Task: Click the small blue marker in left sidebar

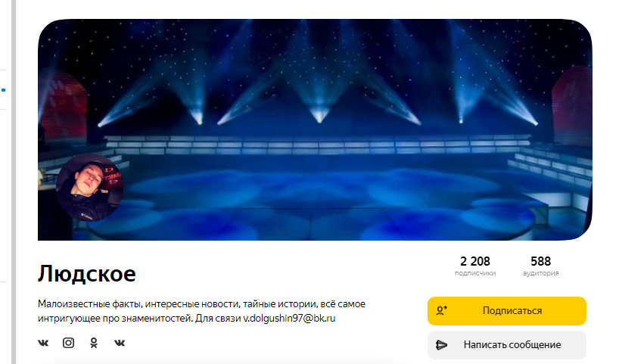Action: pos(3,90)
